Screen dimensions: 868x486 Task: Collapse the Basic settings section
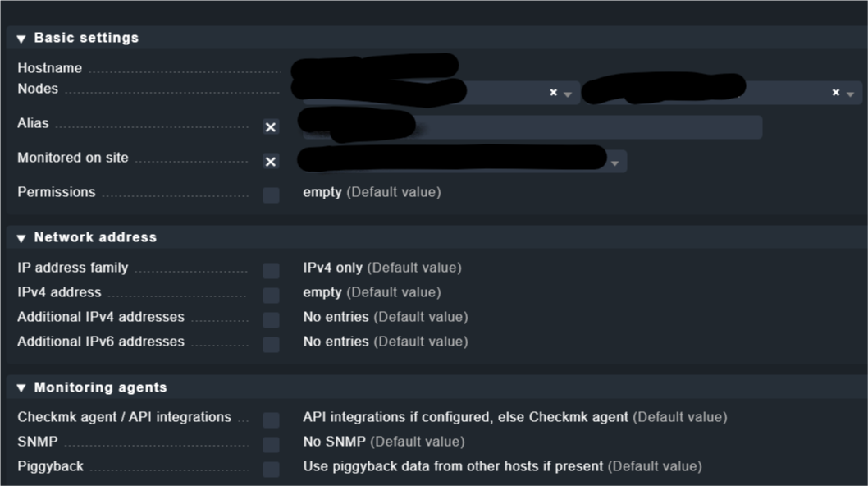pyautogui.click(x=21, y=39)
